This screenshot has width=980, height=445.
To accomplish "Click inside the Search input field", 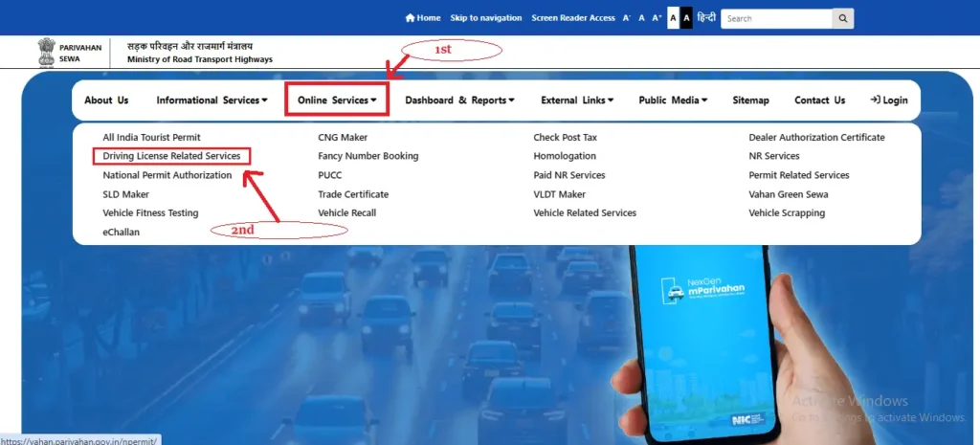I will tap(775, 18).
